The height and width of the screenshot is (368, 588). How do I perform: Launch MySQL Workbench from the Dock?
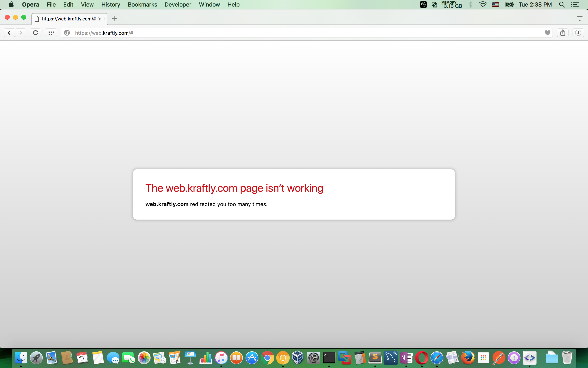pyautogui.click(x=391, y=358)
